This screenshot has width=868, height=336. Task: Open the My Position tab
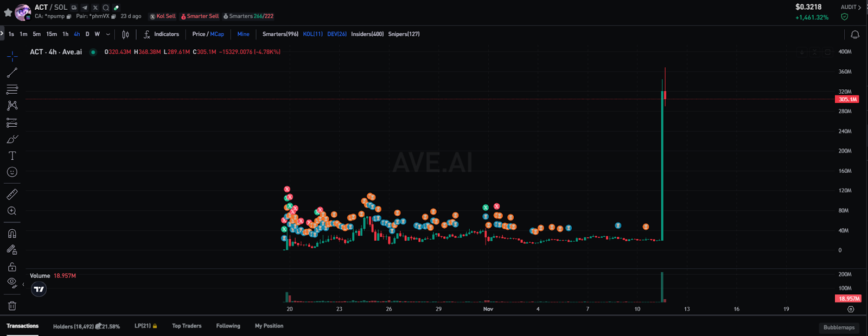(269, 326)
